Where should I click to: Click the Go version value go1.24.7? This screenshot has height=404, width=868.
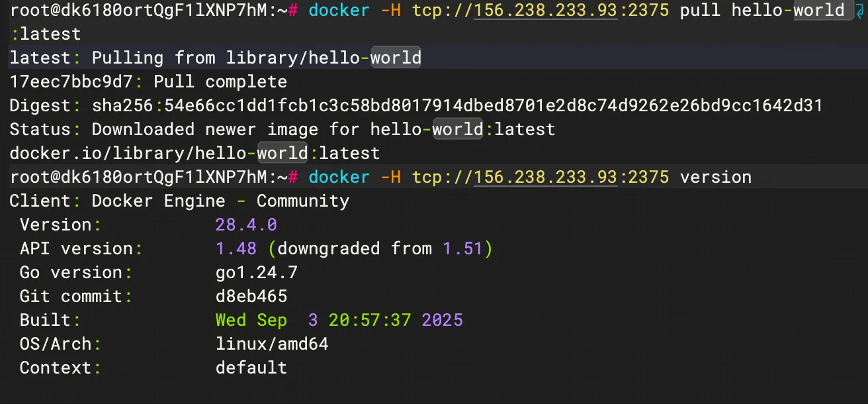click(257, 273)
